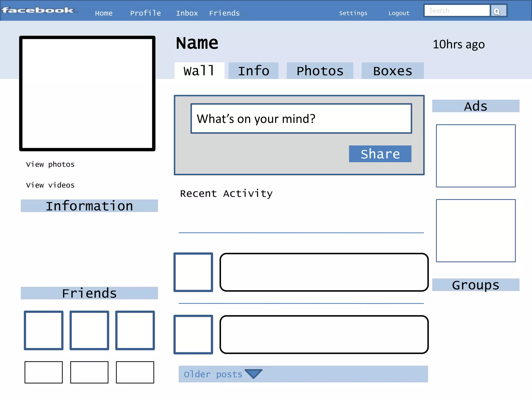Click first friend name box, bottom row
The height and width of the screenshot is (399, 532).
pyautogui.click(x=44, y=372)
